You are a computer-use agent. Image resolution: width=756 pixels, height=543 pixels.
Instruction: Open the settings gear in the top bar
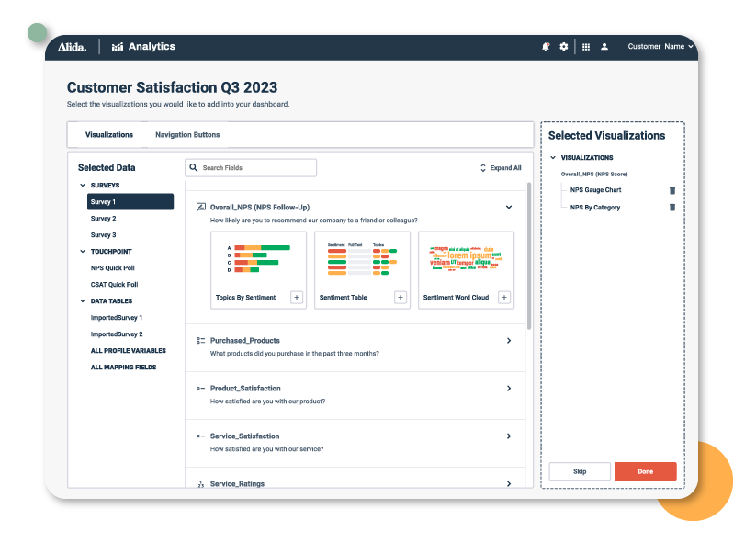[x=564, y=46]
